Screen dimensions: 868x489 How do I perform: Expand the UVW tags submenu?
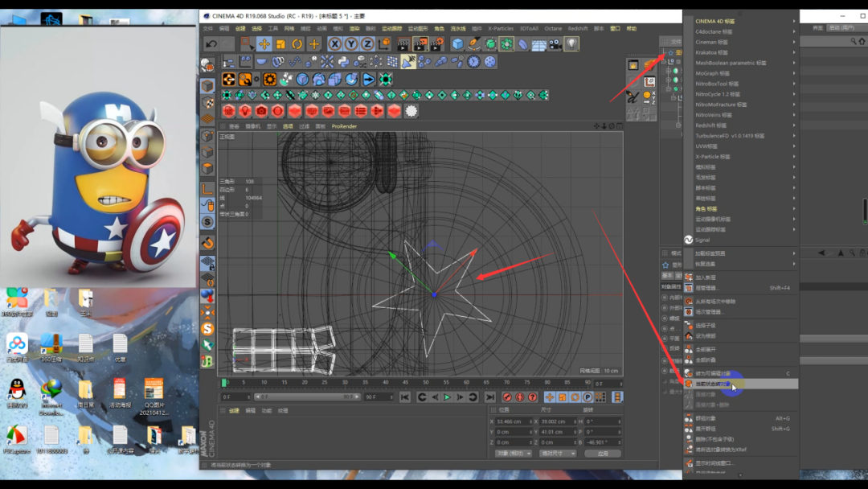[741, 146]
